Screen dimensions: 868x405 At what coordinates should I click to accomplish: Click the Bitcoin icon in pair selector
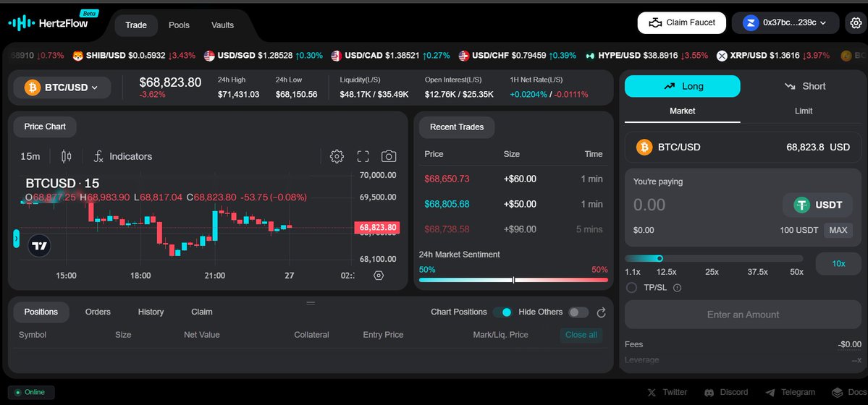pos(33,88)
